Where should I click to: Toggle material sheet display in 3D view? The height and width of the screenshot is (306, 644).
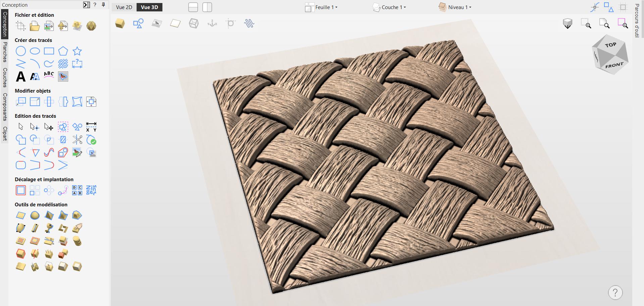(x=175, y=23)
